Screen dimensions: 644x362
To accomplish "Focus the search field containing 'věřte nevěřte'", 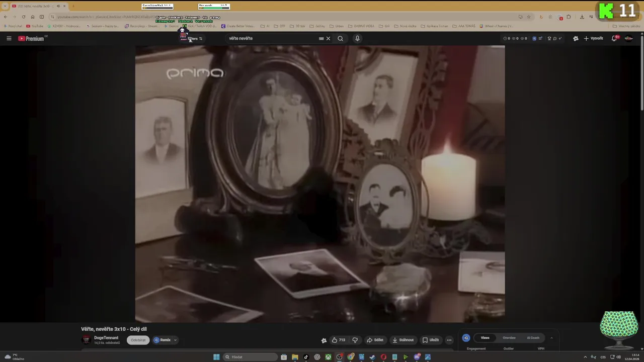I will pyautogui.click(x=272, y=38).
